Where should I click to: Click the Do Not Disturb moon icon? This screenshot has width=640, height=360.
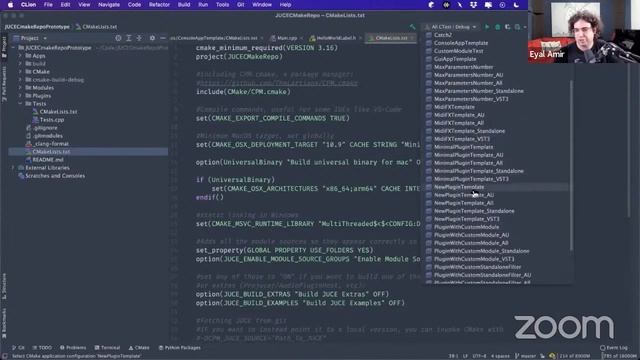coord(516,5)
